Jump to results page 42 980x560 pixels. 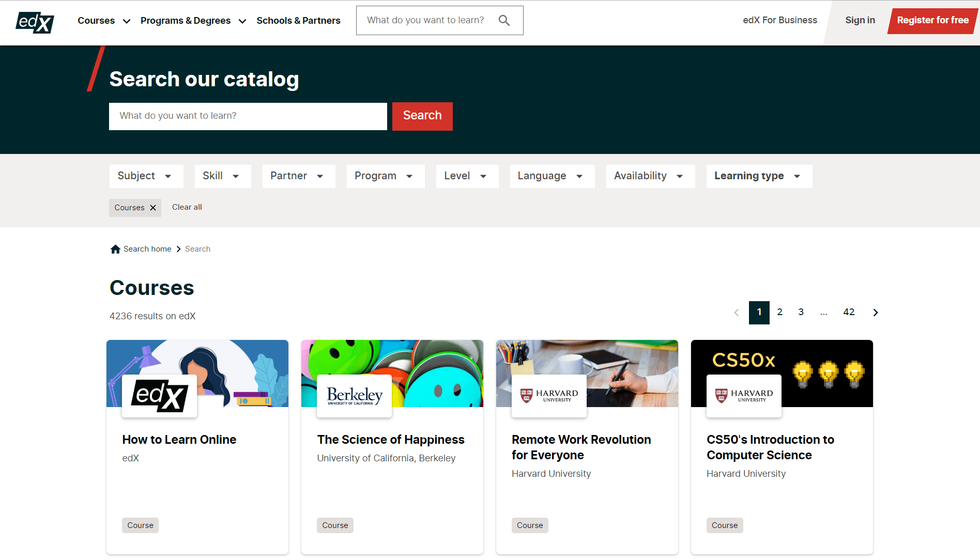[849, 312]
